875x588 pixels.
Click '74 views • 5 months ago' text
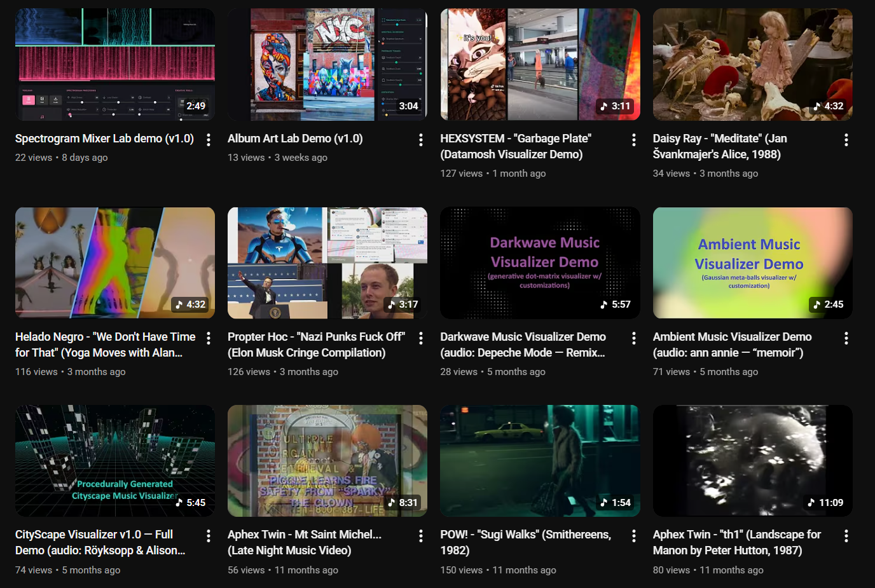[x=68, y=570]
